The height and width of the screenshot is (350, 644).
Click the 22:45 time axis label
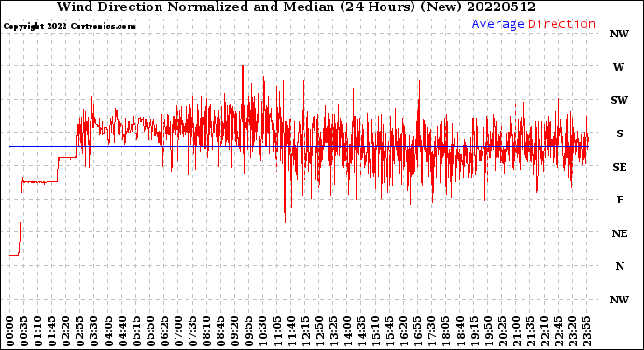click(x=558, y=331)
